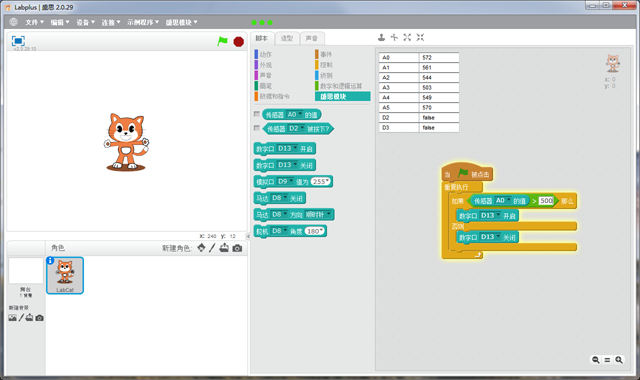
Task: Open the 顺时针 direction dropdown
Action: tap(318, 214)
